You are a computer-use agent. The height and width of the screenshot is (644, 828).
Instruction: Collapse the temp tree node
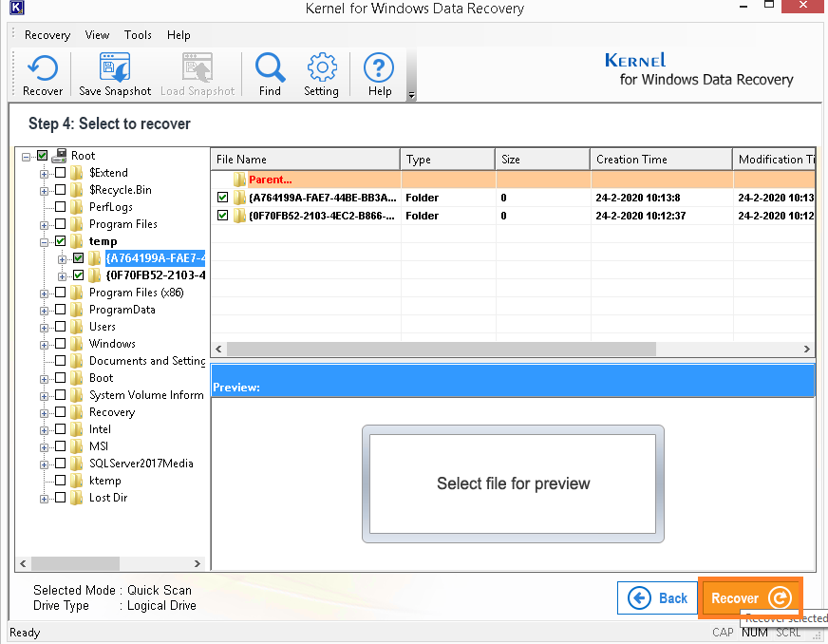(44, 242)
